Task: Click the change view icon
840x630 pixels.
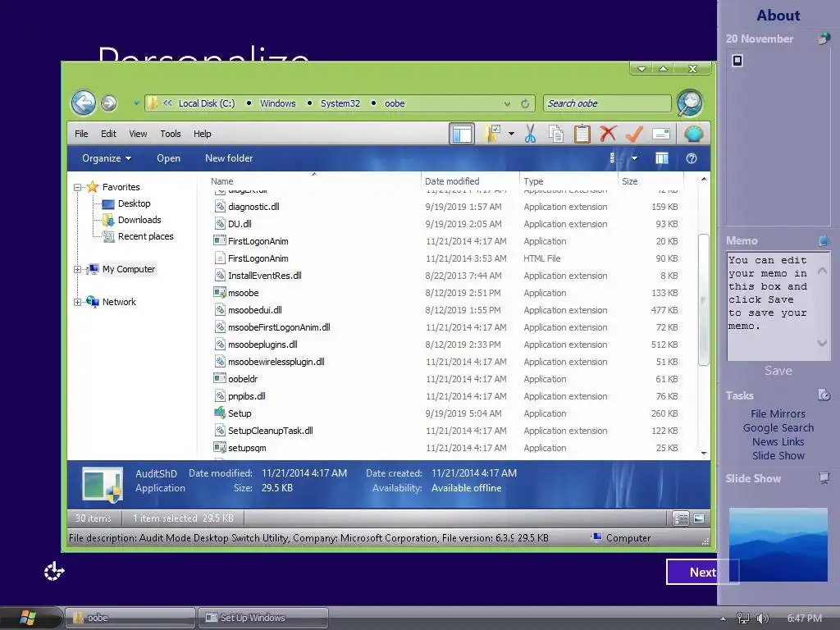Action: pyautogui.click(x=612, y=158)
